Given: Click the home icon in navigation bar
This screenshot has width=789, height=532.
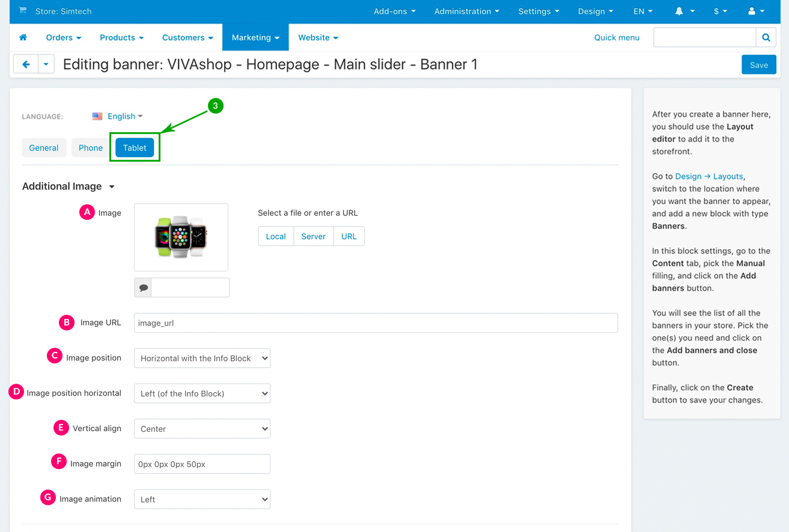Looking at the screenshot, I should tap(23, 37).
